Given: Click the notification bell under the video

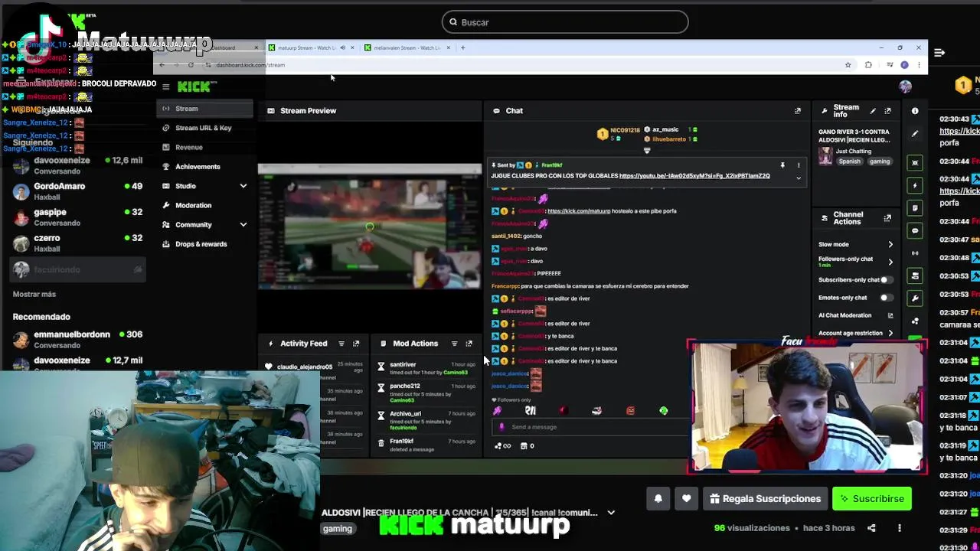Looking at the screenshot, I should [x=658, y=499].
